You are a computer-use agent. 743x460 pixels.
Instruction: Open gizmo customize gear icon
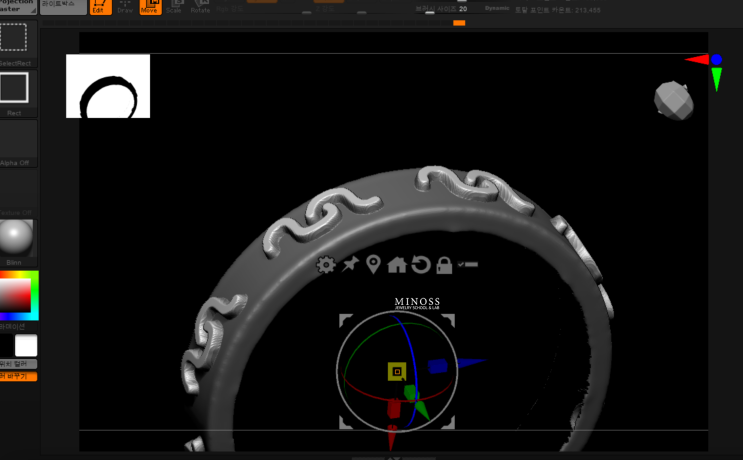click(x=325, y=265)
